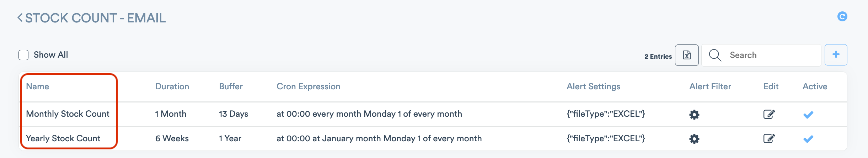The image size is (868, 158).
Task: Click the blue refresh icon
Action: 842,16
